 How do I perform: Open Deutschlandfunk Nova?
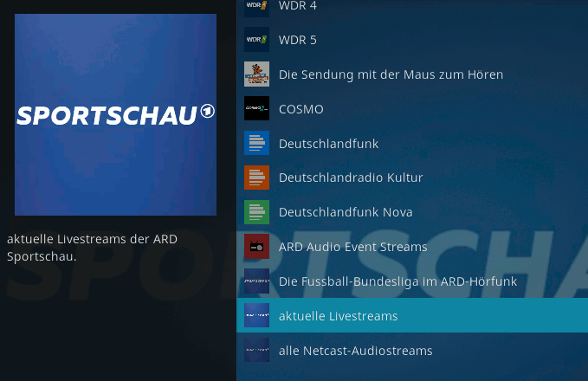pos(412,212)
